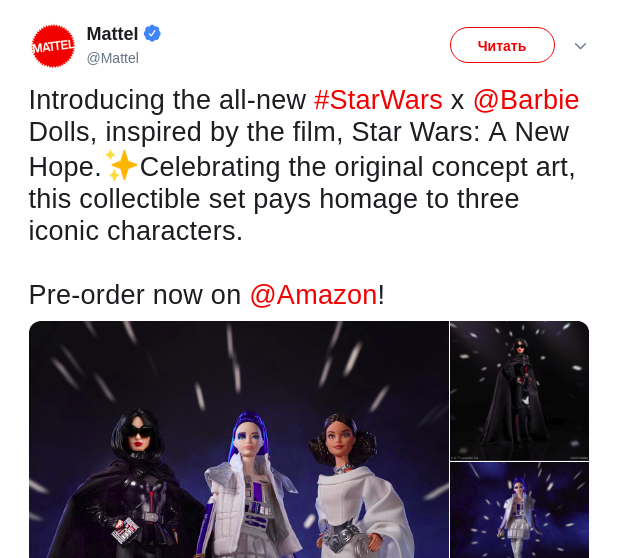Follow Mattel with the Читать button
The image size is (624, 558).
tap(502, 45)
